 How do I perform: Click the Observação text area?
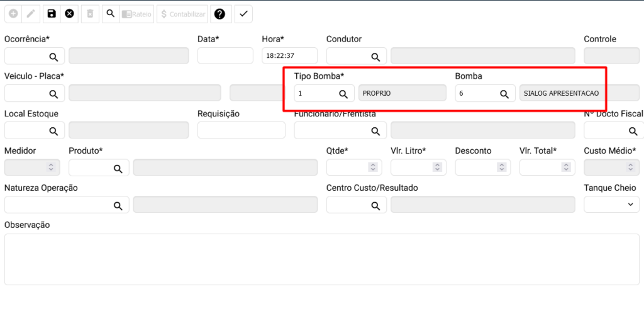pyautogui.click(x=321, y=259)
